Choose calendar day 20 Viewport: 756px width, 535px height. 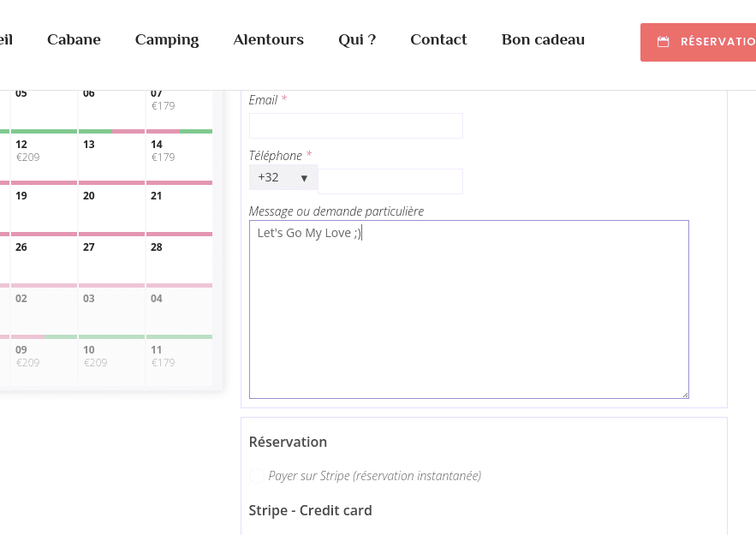(111, 206)
